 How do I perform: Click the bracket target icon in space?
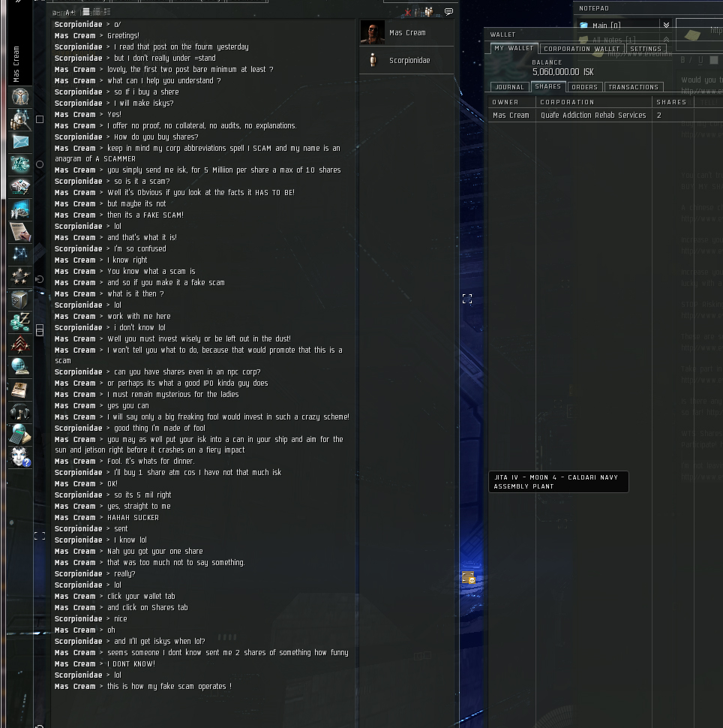467,299
